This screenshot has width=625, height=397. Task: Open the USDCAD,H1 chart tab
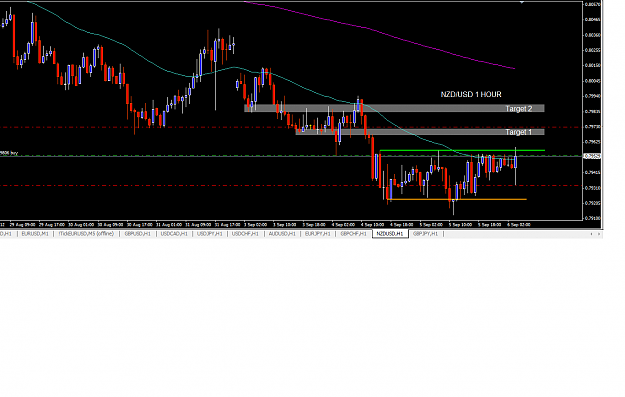pos(174,234)
